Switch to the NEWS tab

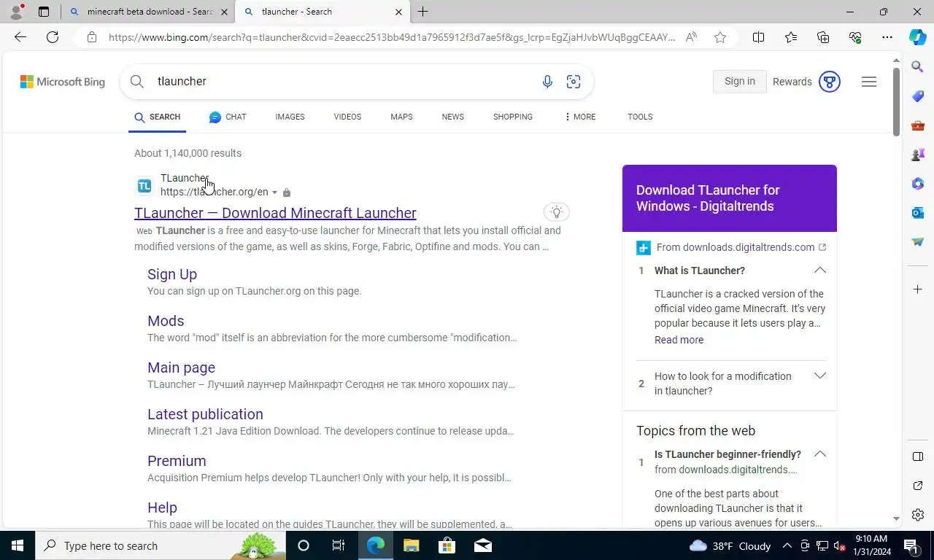point(453,117)
